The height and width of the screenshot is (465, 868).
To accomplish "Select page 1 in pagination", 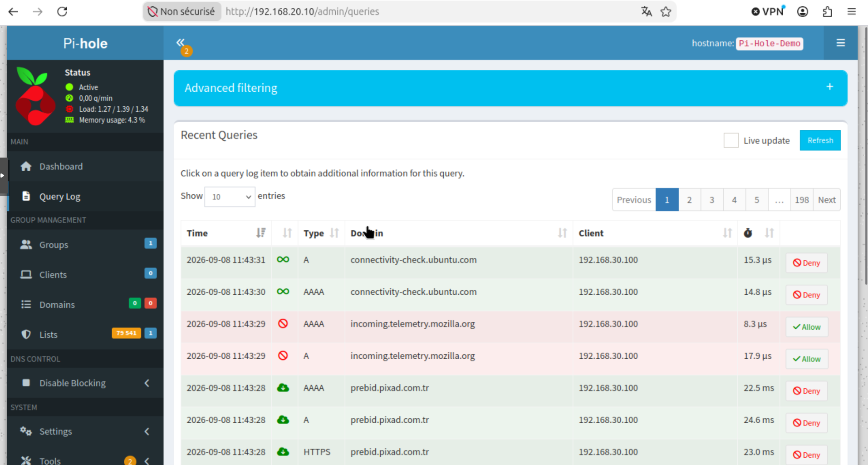I will tap(667, 200).
